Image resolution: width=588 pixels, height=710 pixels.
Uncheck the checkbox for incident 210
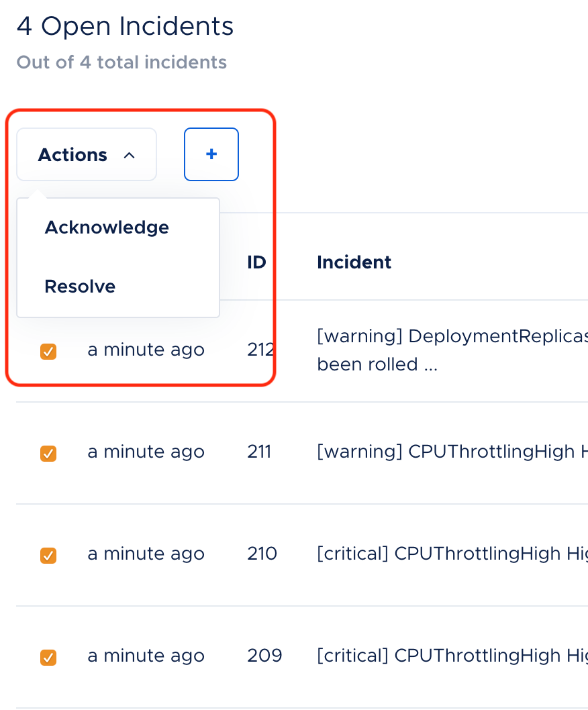coord(48,555)
